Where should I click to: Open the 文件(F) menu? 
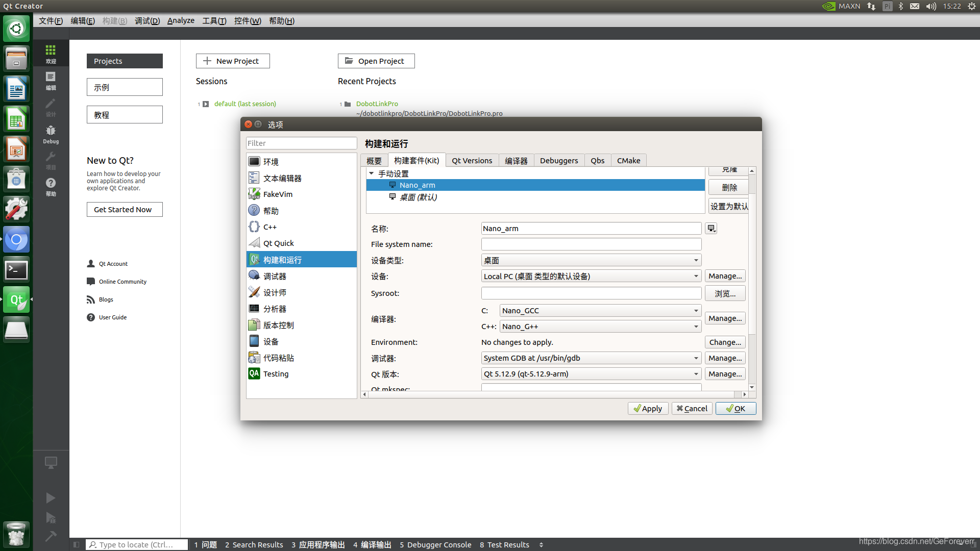(51, 21)
